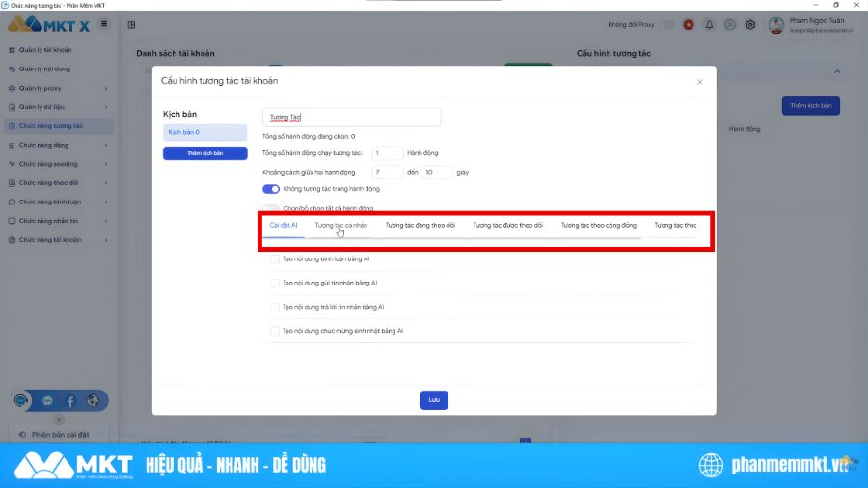Click maximum interval field showing 10
The width and height of the screenshot is (868, 488).
[437, 172]
